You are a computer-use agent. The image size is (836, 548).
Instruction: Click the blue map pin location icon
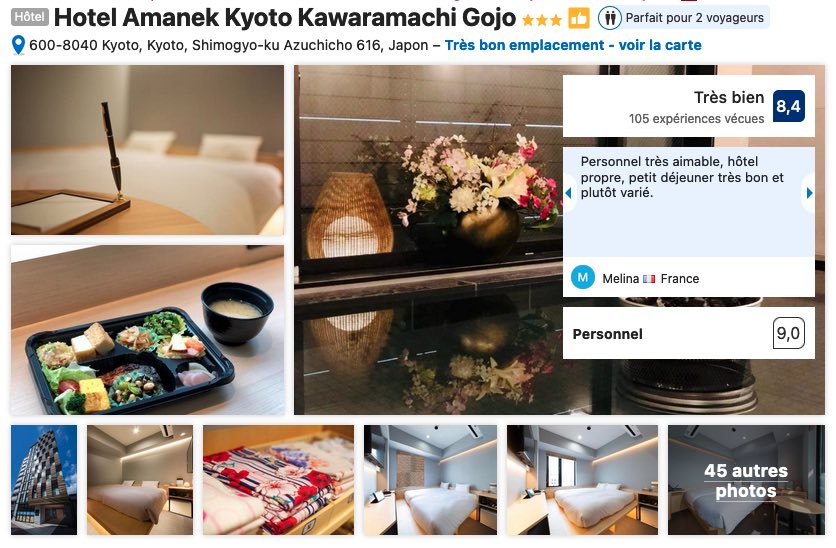pos(18,45)
